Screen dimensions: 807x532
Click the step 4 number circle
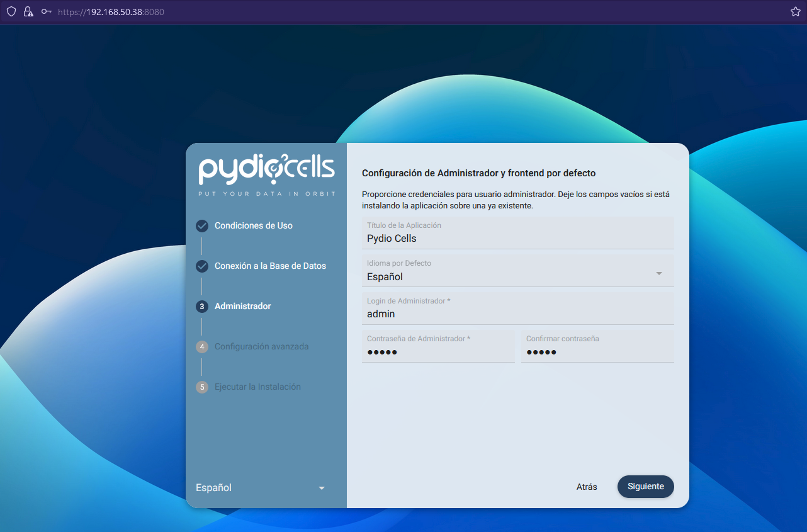[202, 347]
